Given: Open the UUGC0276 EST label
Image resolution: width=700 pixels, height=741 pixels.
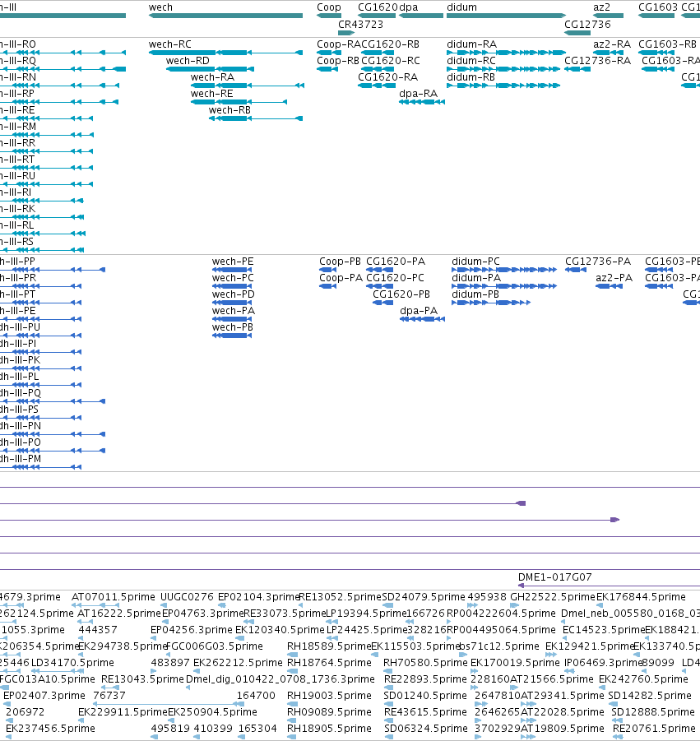Looking at the screenshot, I should tap(187, 597).
